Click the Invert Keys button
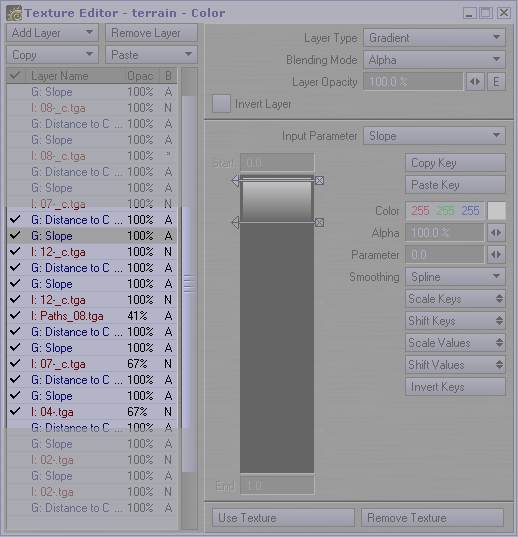 click(x=455, y=387)
